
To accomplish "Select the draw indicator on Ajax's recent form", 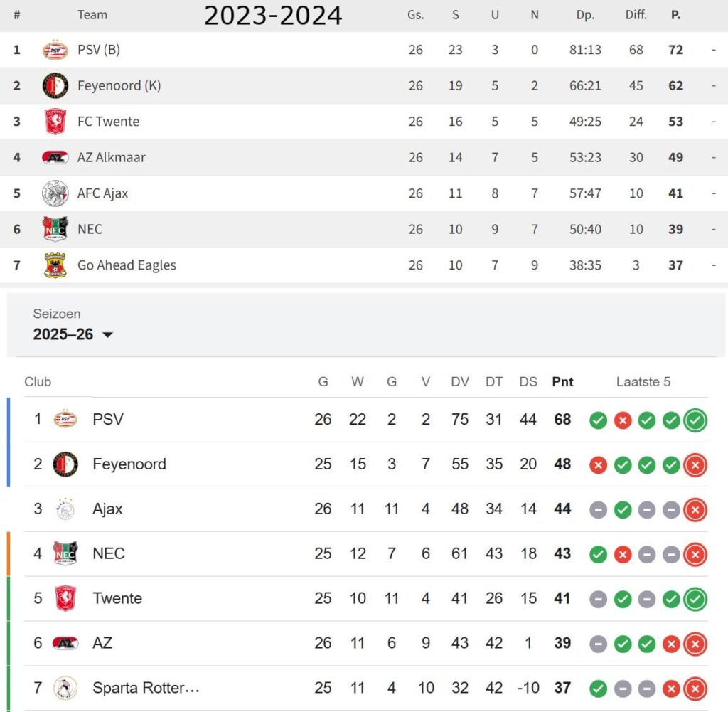I will tap(598, 509).
